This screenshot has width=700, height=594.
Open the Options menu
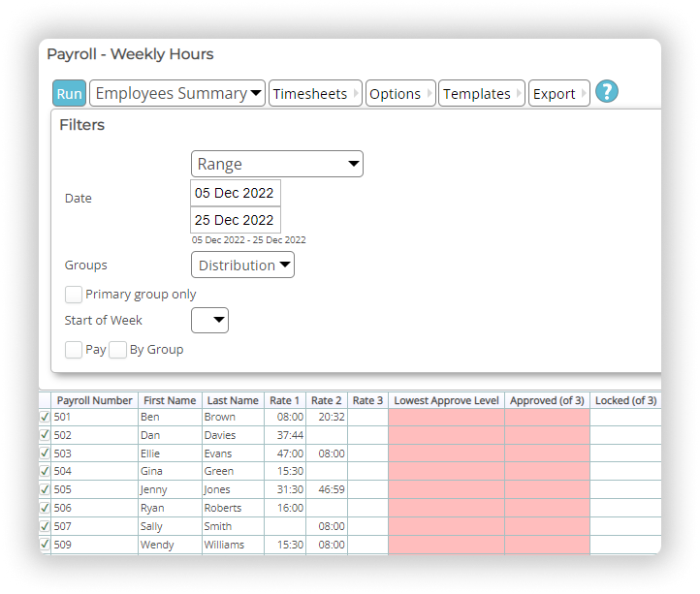pyautogui.click(x=400, y=93)
